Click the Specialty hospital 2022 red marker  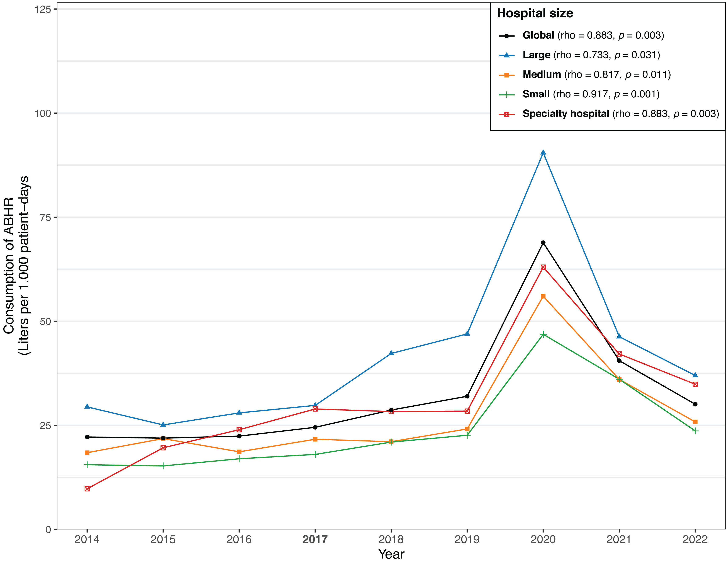[695, 384]
